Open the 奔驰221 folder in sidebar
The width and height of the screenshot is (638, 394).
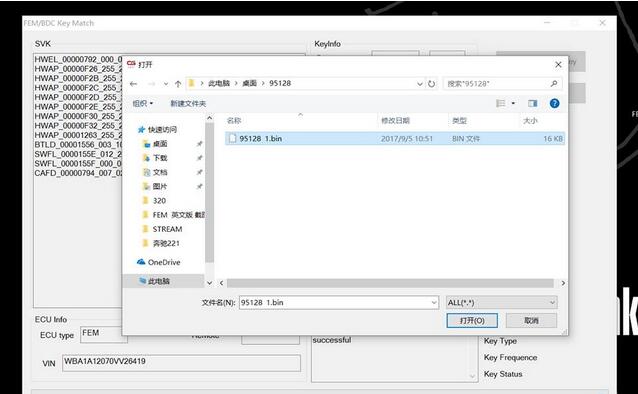[161, 243]
